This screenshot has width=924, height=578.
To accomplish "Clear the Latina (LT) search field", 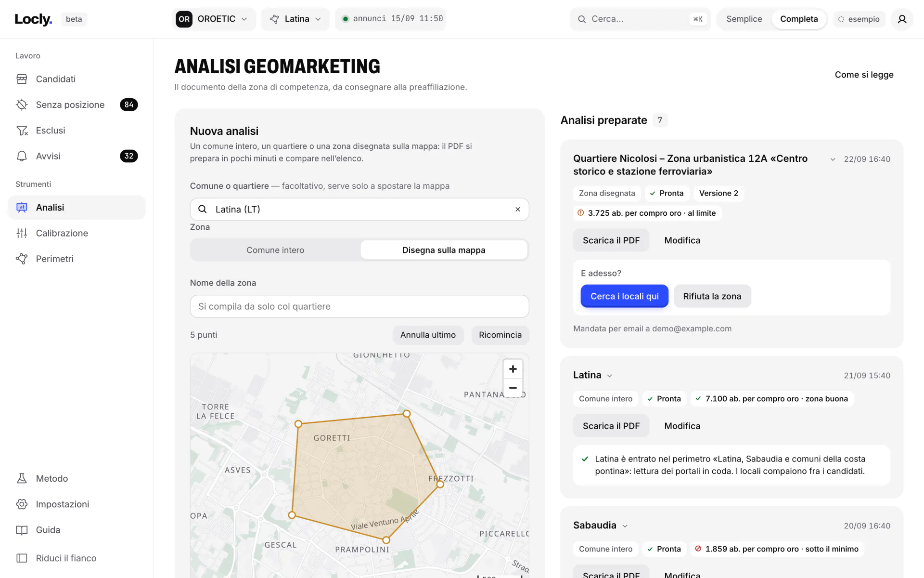I will pyautogui.click(x=518, y=210).
